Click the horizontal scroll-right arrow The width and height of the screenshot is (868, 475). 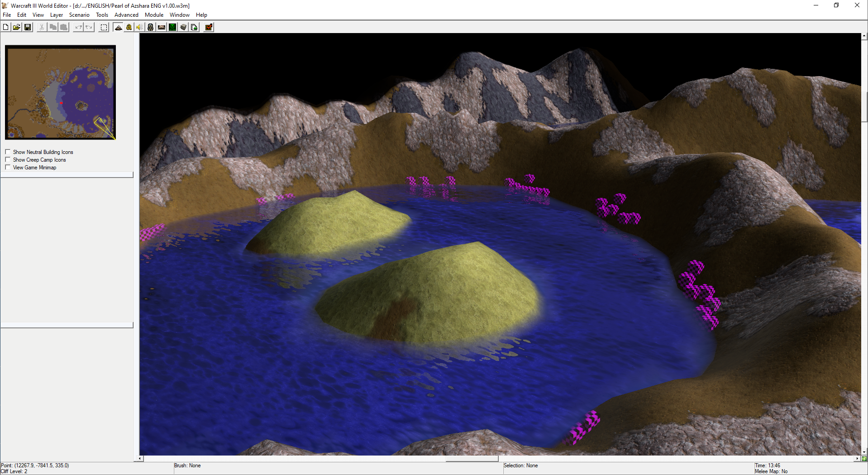click(857, 459)
